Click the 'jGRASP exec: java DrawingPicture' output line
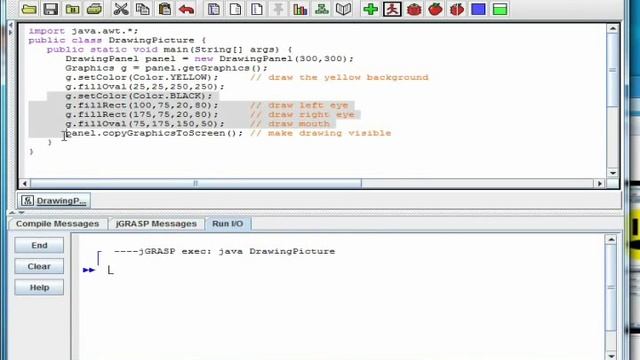This screenshot has height=360, width=640. (224, 251)
